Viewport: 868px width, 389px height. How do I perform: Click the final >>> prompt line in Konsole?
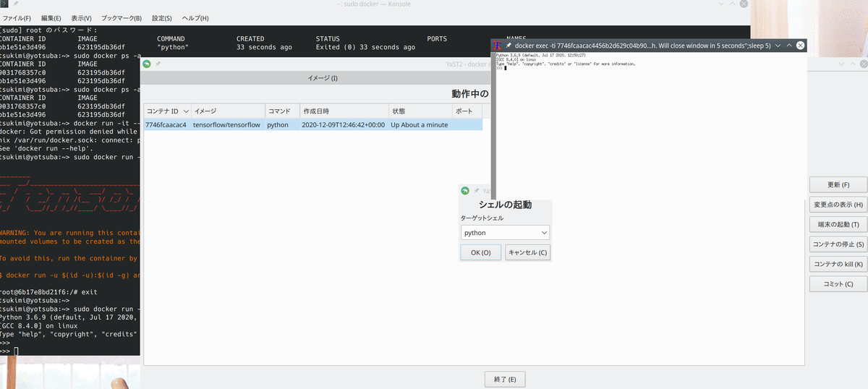[9, 351]
